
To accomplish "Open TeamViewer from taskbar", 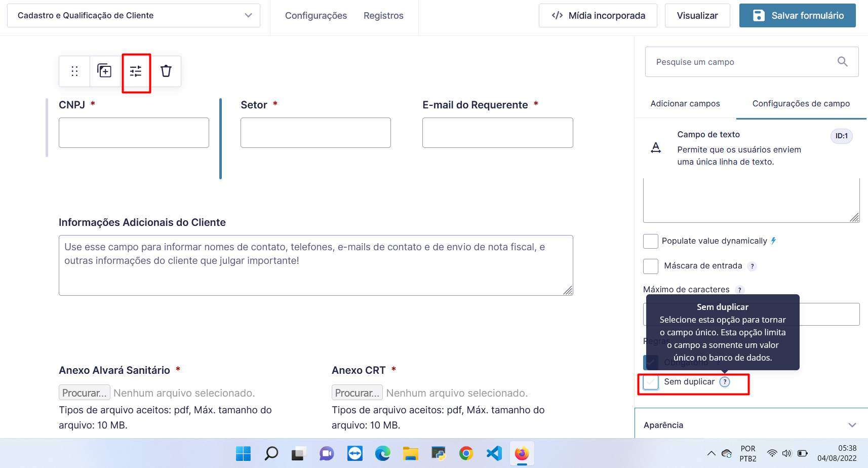I will [x=355, y=453].
